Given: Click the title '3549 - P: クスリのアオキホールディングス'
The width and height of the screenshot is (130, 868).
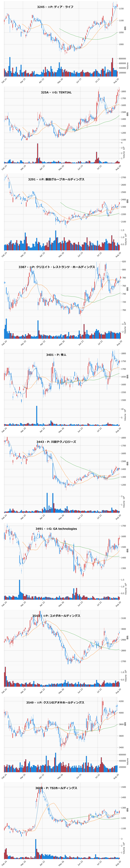Looking at the screenshot, I should pyautogui.click(x=55, y=703).
